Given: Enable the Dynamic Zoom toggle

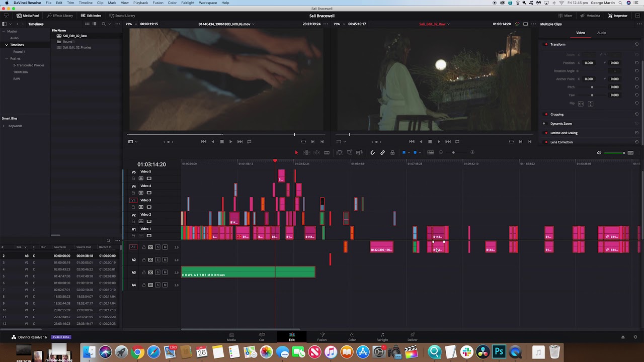Looking at the screenshot, I should pos(544,124).
